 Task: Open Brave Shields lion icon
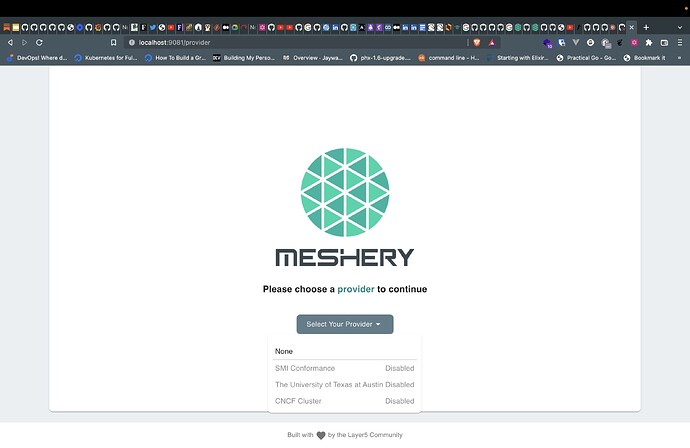477,42
